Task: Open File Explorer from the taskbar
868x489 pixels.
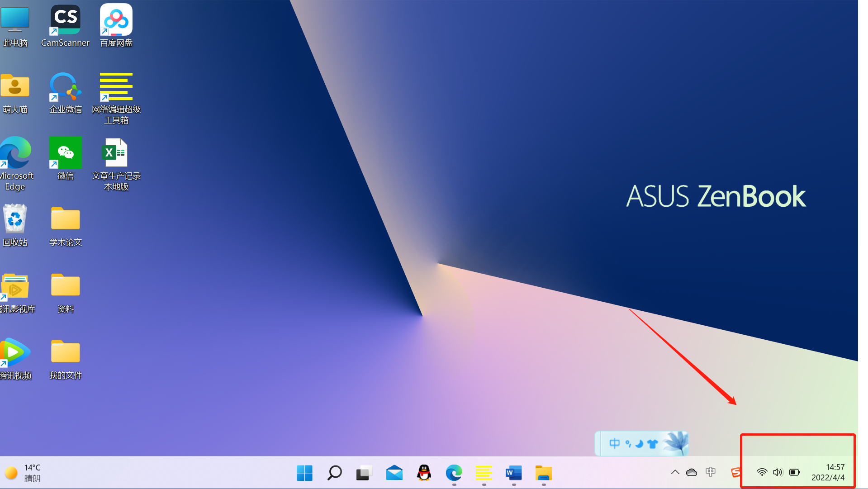Action: tap(543, 473)
